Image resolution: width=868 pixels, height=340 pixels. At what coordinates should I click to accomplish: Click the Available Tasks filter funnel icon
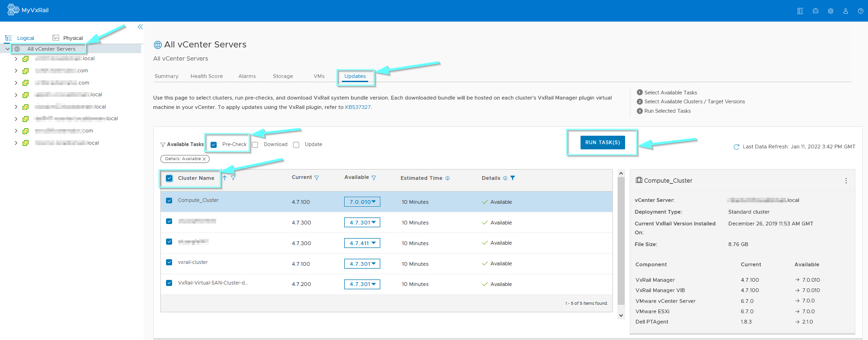(x=163, y=145)
